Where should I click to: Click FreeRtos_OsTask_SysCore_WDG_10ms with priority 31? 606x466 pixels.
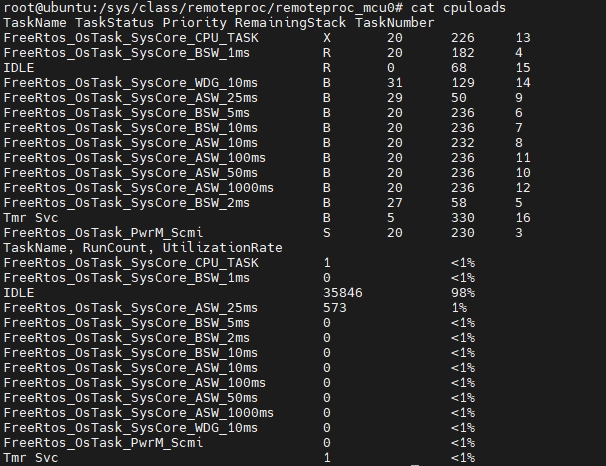tap(131, 83)
